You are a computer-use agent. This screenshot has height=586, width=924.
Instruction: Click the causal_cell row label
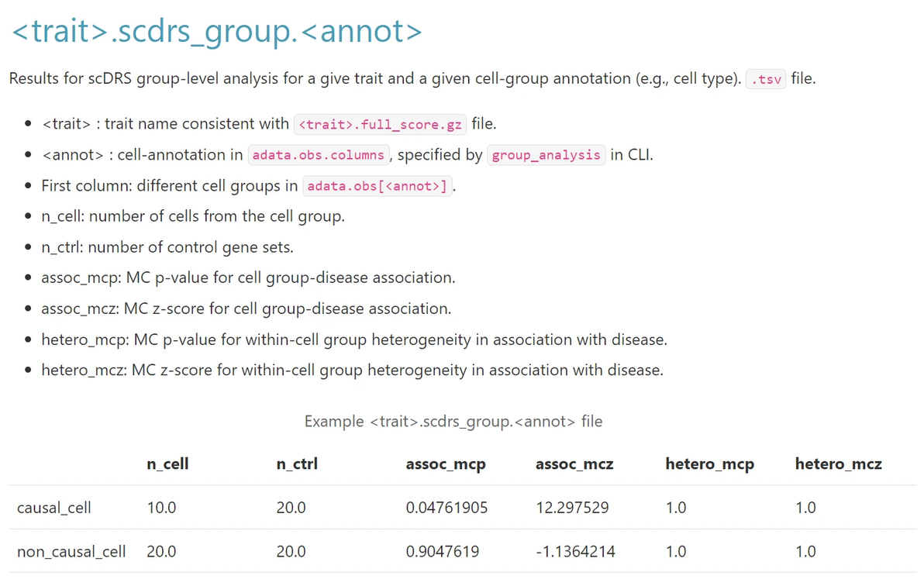[x=54, y=508]
